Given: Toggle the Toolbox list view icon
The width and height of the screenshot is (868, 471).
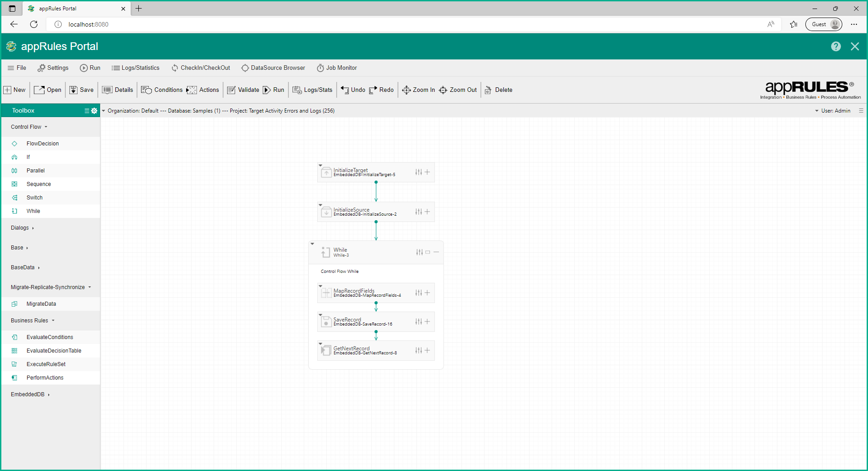Looking at the screenshot, I should (x=87, y=111).
